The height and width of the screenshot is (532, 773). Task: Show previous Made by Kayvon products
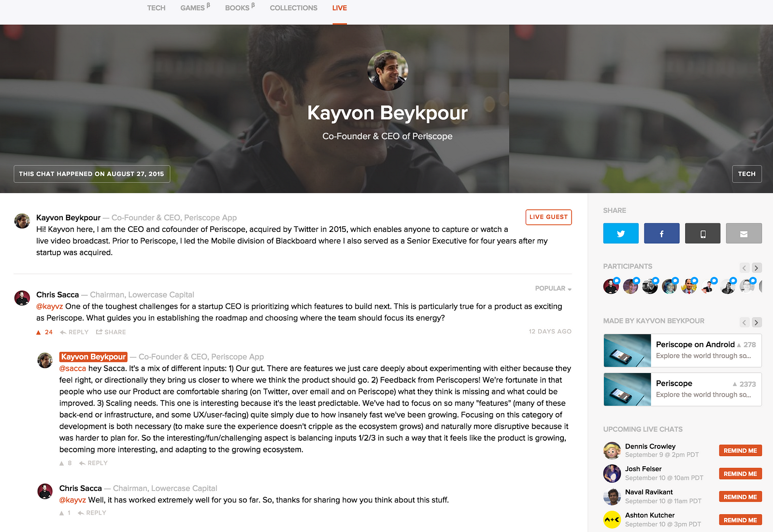744,322
